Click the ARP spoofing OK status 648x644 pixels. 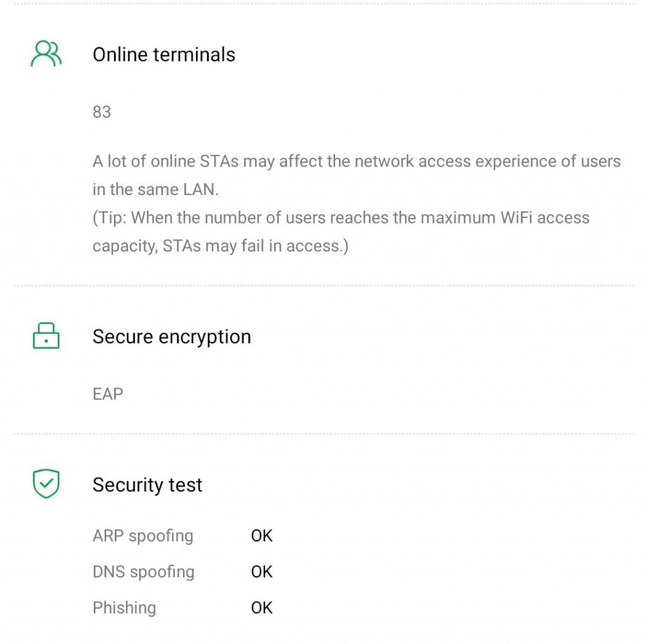click(261, 536)
